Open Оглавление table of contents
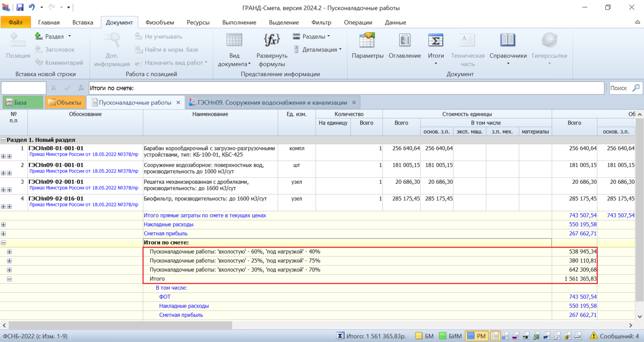The height and width of the screenshot is (342, 644). tap(404, 47)
